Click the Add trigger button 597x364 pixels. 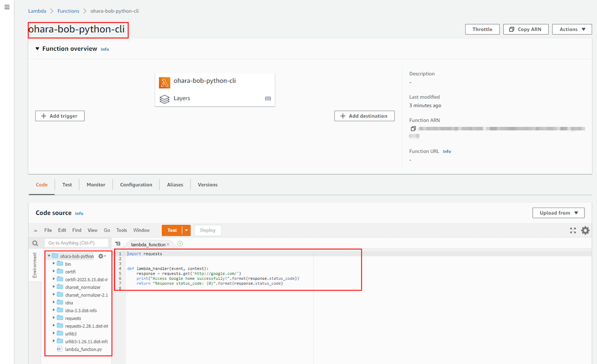click(60, 116)
